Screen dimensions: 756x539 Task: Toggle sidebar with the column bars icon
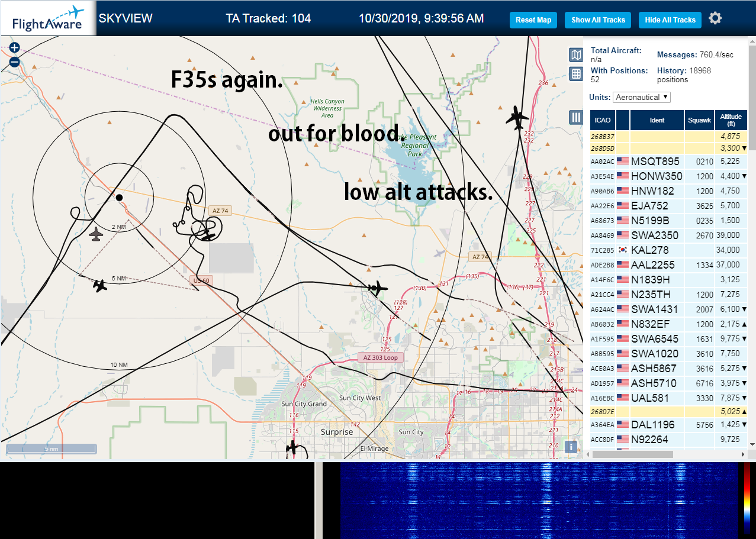point(576,117)
